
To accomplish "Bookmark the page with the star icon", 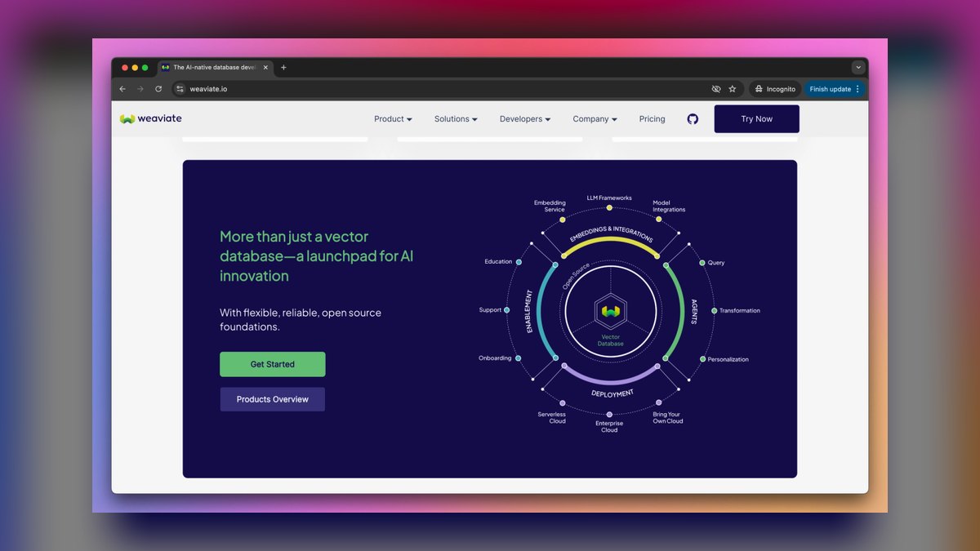I will tap(733, 89).
